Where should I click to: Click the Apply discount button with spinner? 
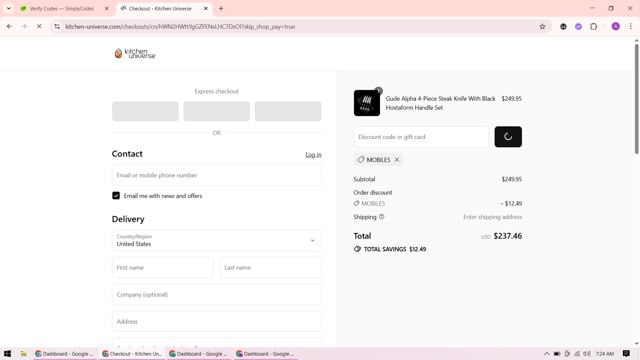coord(508,137)
